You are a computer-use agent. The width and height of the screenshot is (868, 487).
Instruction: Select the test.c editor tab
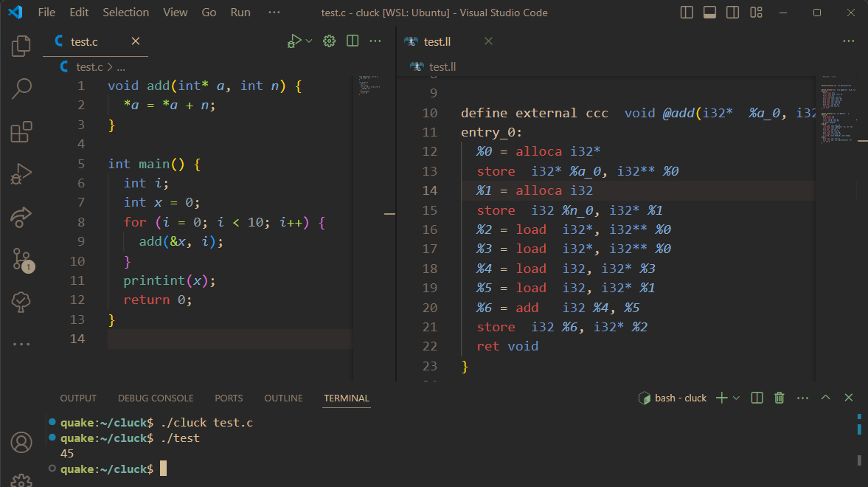(95, 41)
